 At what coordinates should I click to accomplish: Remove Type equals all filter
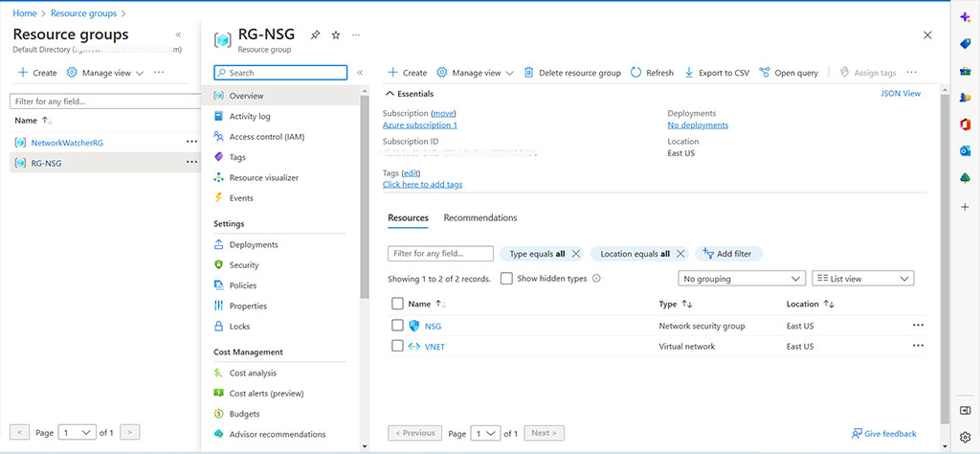coord(576,254)
